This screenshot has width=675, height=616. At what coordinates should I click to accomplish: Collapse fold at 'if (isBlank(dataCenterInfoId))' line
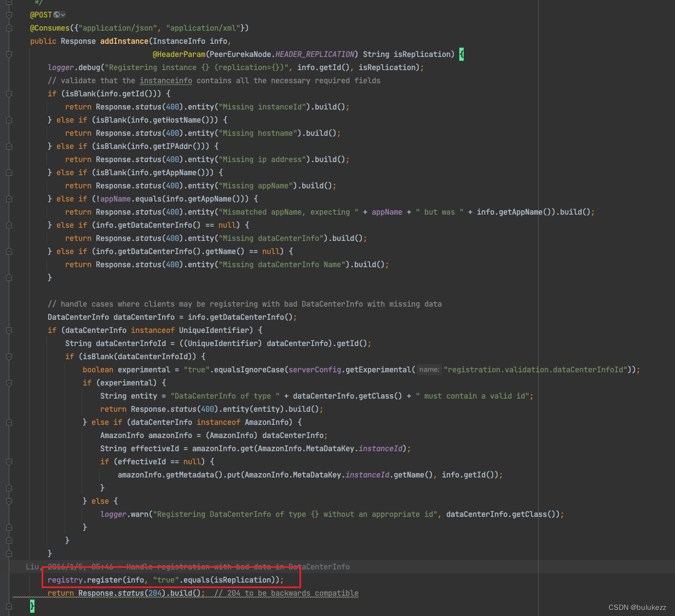pos(9,356)
